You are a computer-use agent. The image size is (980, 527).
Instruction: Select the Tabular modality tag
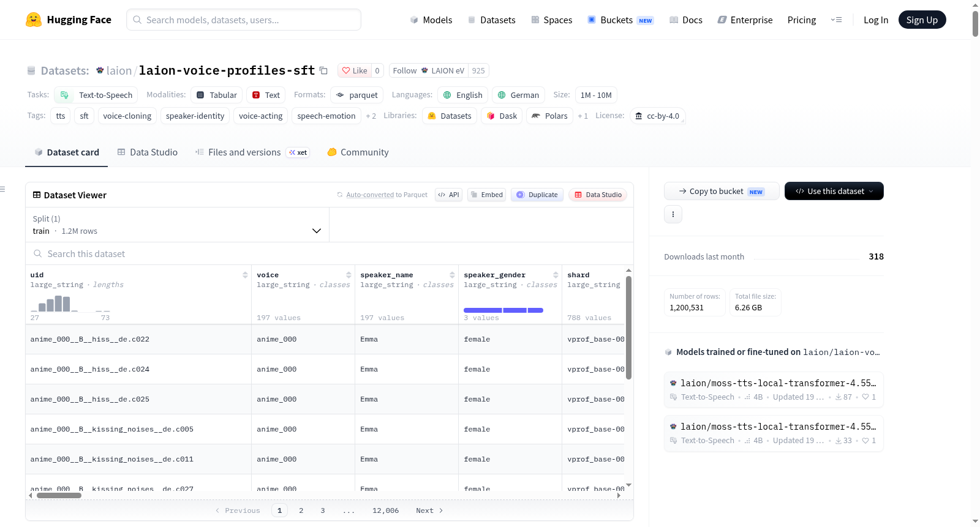216,95
